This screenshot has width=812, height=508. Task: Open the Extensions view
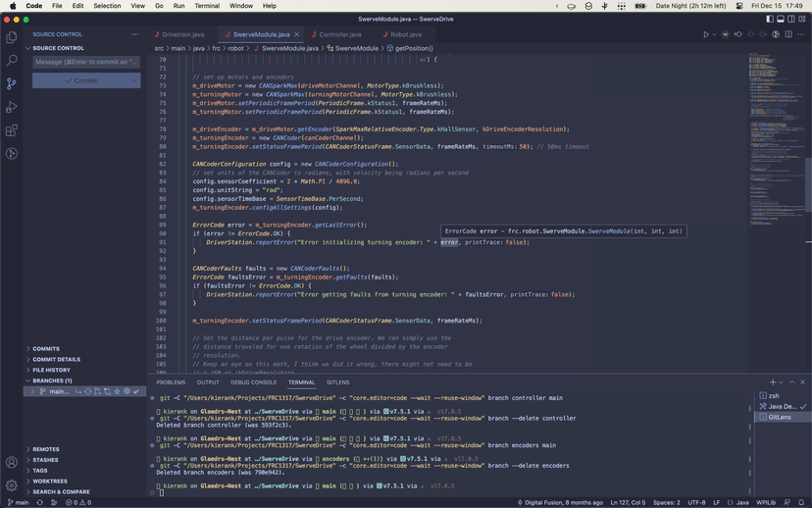point(12,130)
